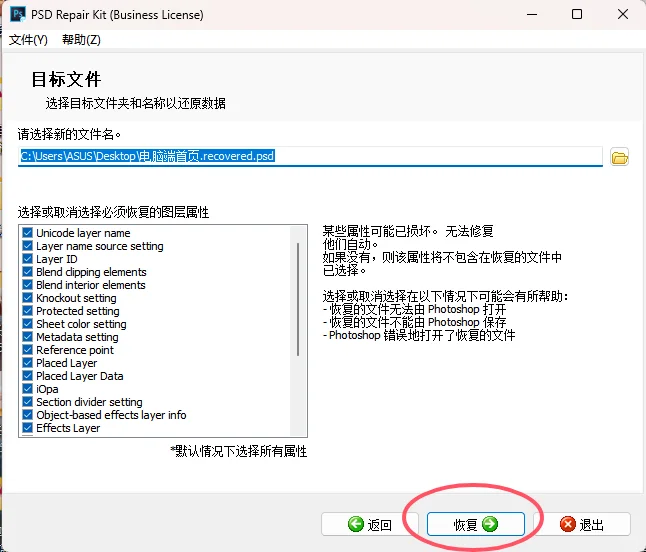Uncheck the Placed Layer Data checkbox

pyautogui.click(x=28, y=376)
